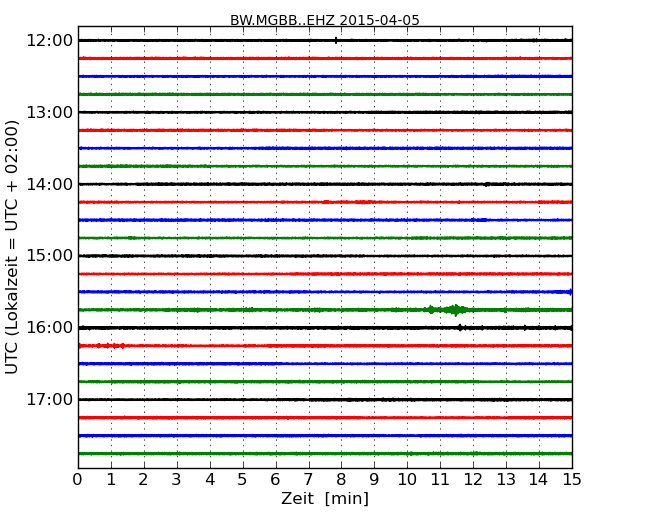Click x-axis tick label 5
650x520 pixels.
click(x=243, y=480)
